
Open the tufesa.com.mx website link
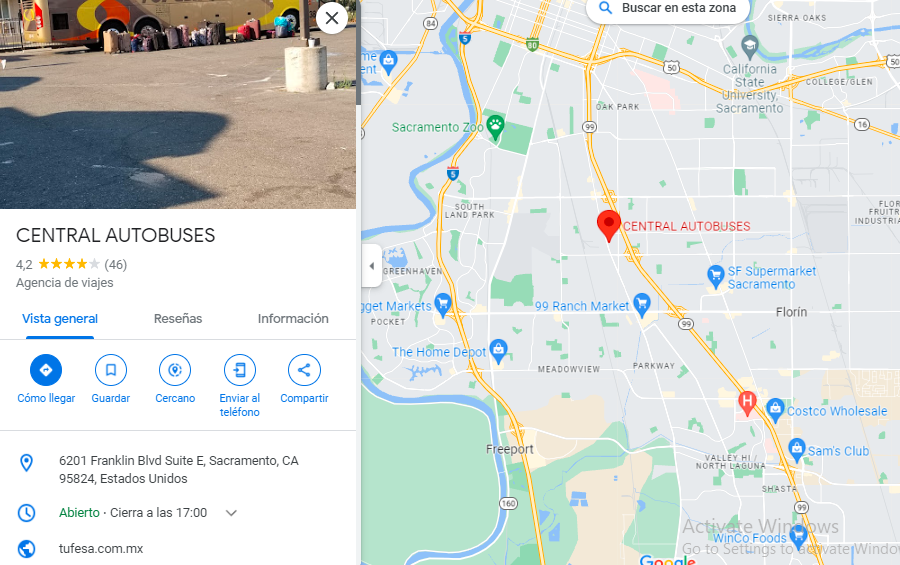(101, 549)
